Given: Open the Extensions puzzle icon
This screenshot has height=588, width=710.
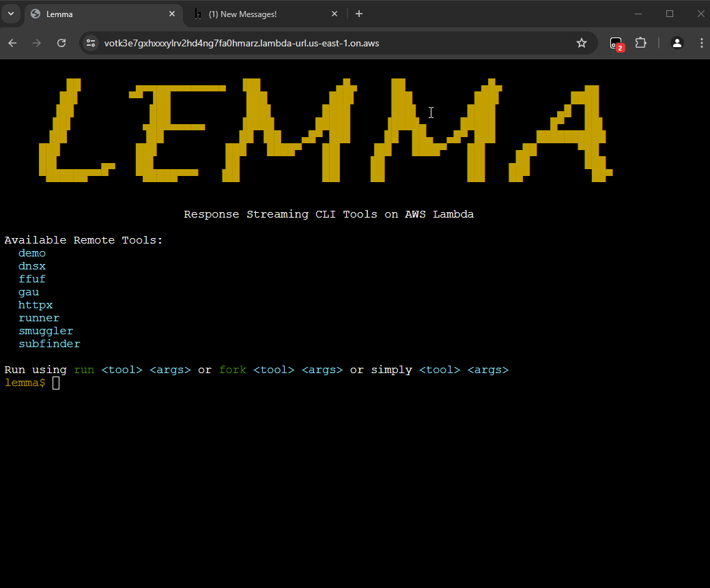Looking at the screenshot, I should pos(640,43).
